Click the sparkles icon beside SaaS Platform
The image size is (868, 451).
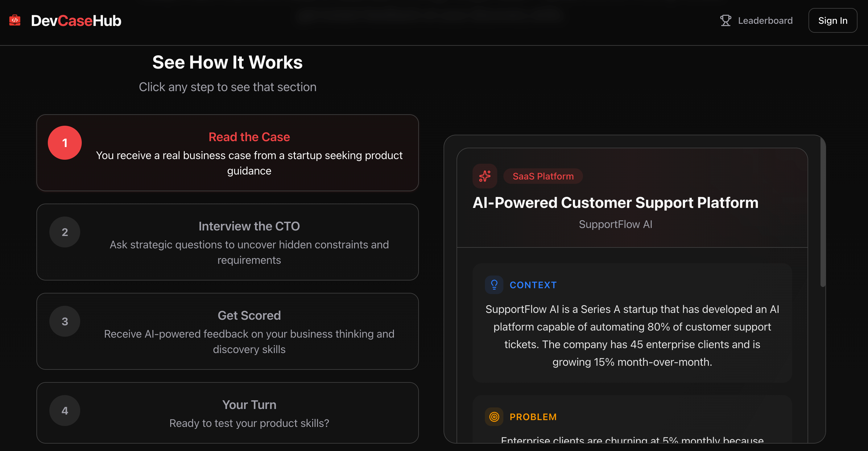click(x=485, y=176)
